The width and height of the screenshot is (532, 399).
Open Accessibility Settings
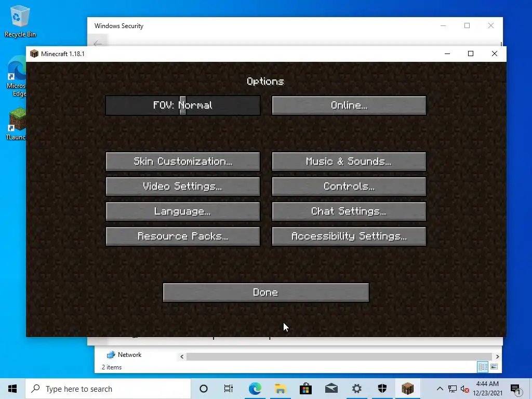pos(349,236)
